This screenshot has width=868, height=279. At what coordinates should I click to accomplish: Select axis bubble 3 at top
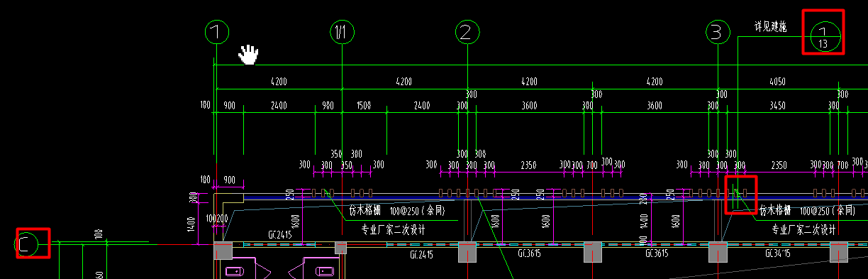[x=718, y=32]
